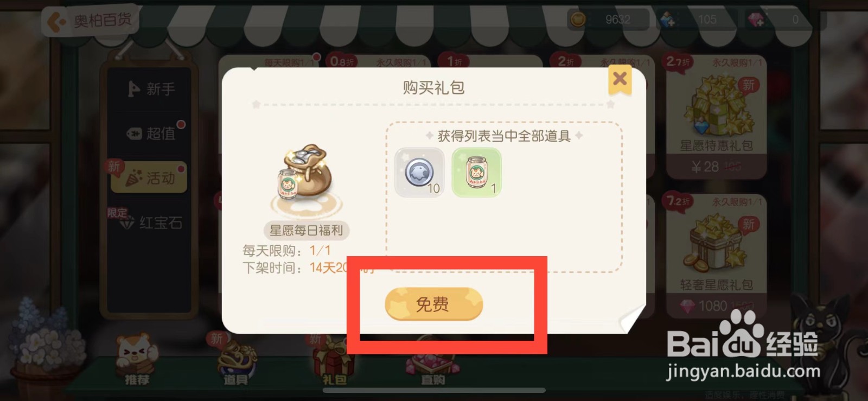Tap the 星愿每日福利 gift bag image

tap(307, 180)
